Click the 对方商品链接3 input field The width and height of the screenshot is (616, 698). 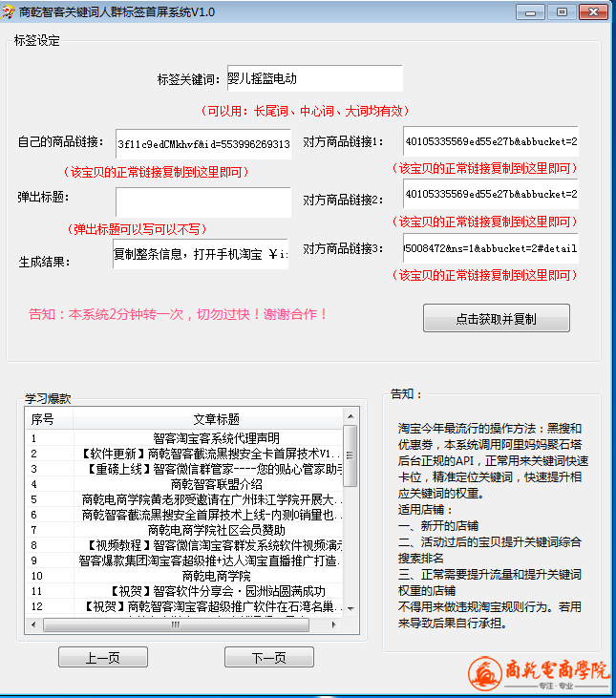click(491, 248)
